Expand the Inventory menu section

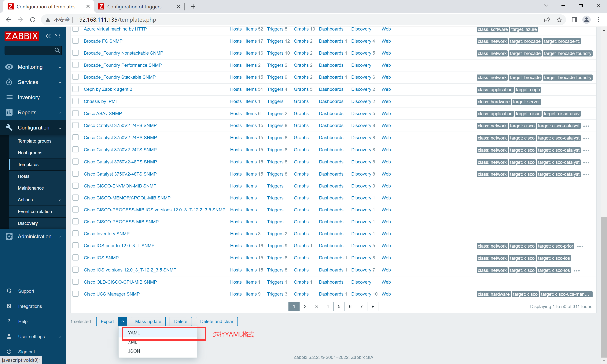pos(60,98)
